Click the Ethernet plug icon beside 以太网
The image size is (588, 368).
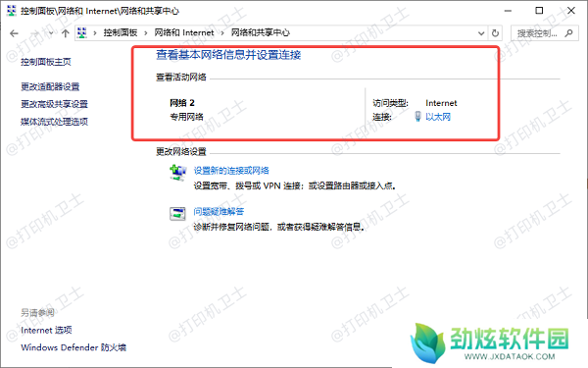417,117
